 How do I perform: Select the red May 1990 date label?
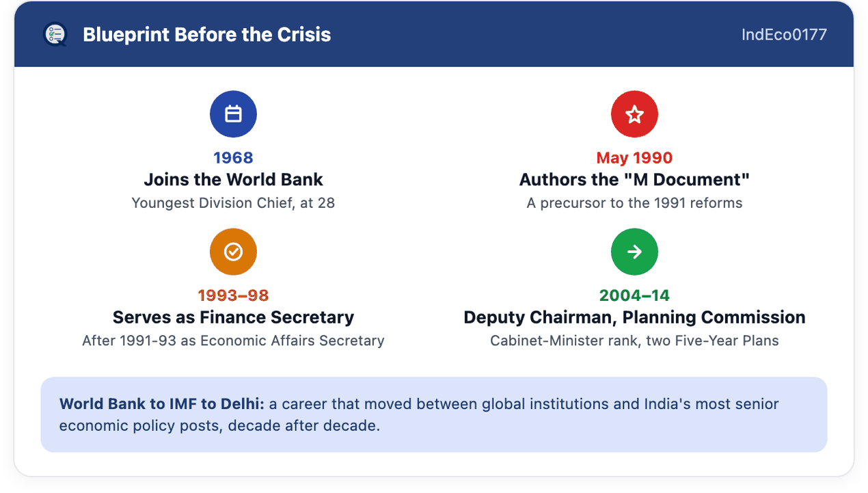coord(634,158)
